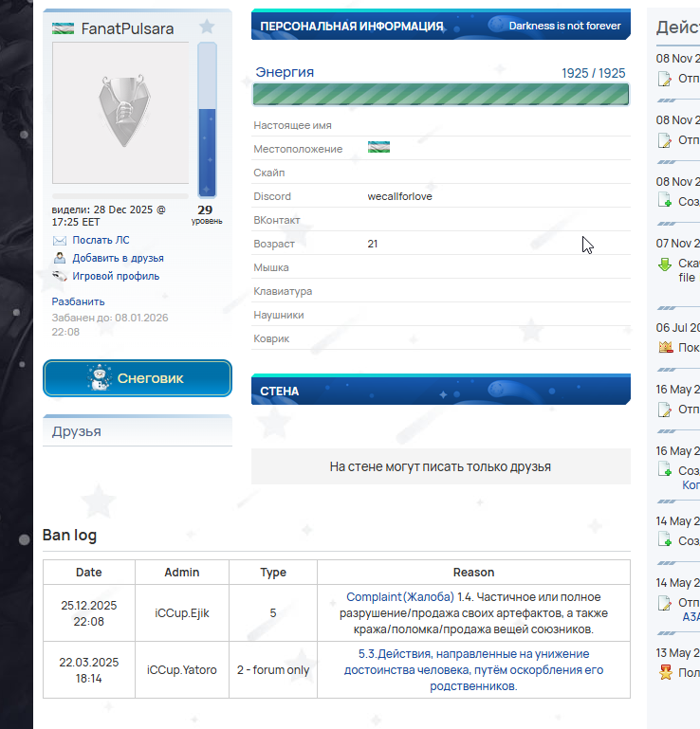The height and width of the screenshot is (729, 700).
Task: Click the Type column header in ban log
Action: [x=273, y=573]
